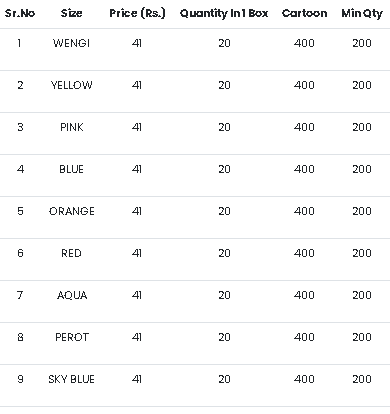Select the PINK row label
The height and width of the screenshot is (414, 390).
(x=71, y=127)
